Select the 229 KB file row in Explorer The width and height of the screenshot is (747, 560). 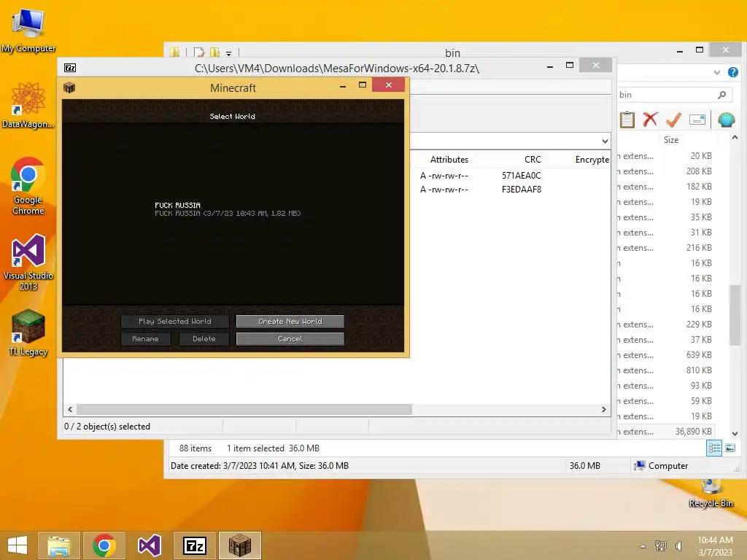pos(665,324)
